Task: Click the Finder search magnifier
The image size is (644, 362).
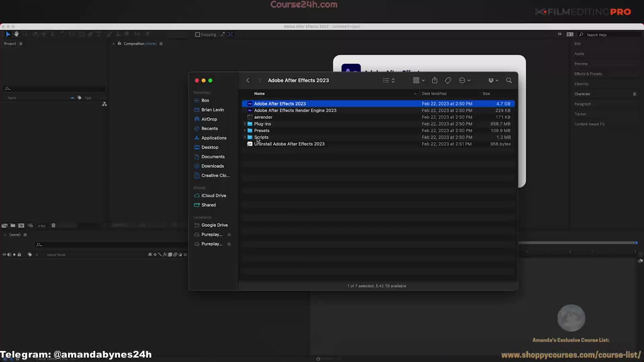Action: (509, 80)
